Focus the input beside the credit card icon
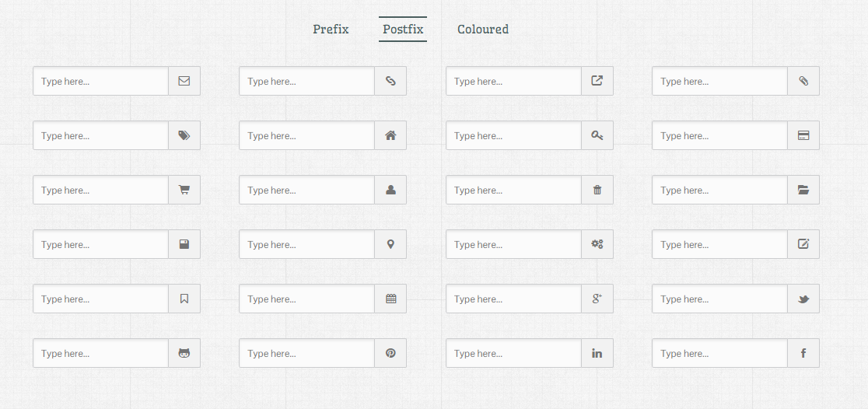This screenshot has height=409, width=868. pyautogui.click(x=719, y=135)
